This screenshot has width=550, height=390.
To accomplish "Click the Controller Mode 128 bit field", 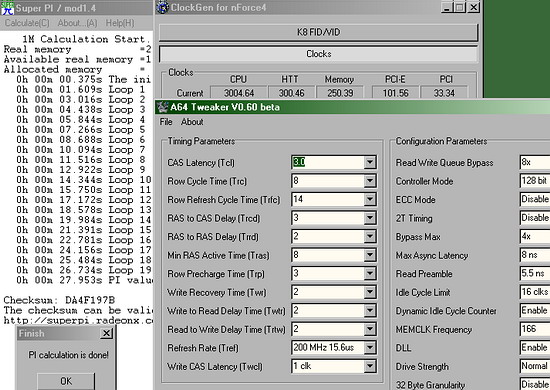I will click(x=535, y=181).
